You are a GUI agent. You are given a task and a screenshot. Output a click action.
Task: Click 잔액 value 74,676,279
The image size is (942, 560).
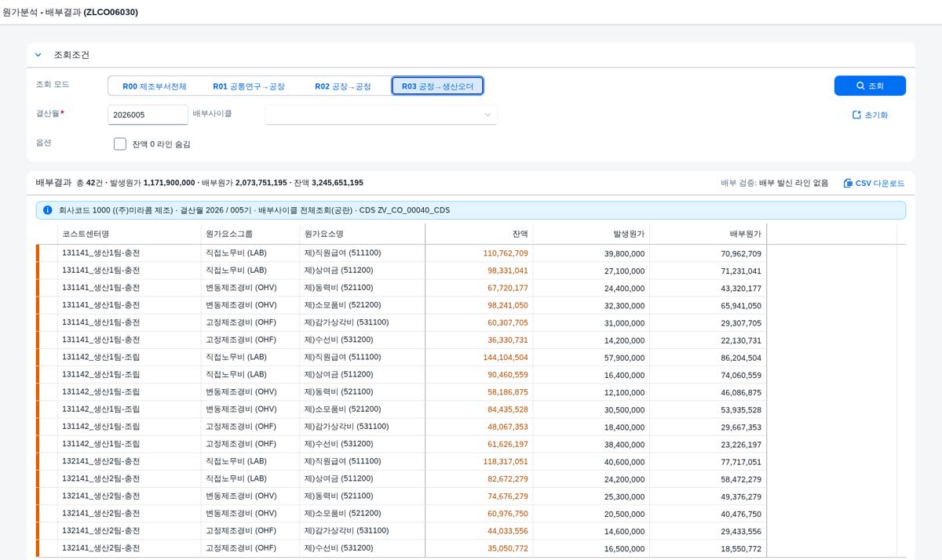pyautogui.click(x=508, y=496)
